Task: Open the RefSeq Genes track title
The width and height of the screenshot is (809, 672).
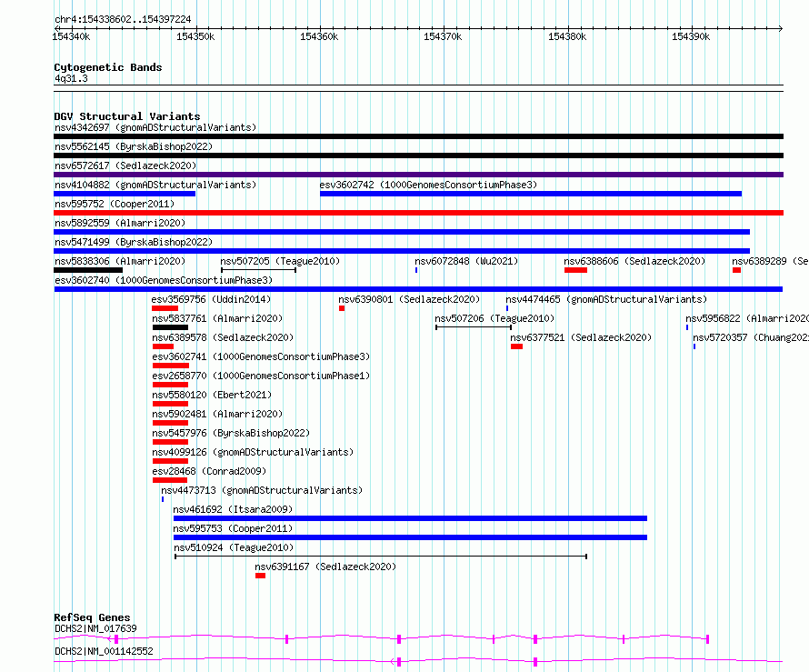Action: tap(92, 617)
